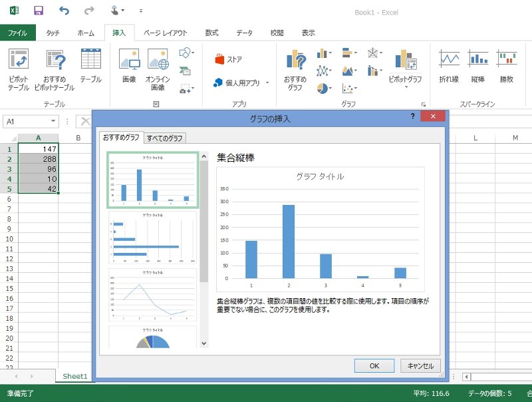Select column M header
Viewport: 532px width, 402px height.
[x=515, y=138]
